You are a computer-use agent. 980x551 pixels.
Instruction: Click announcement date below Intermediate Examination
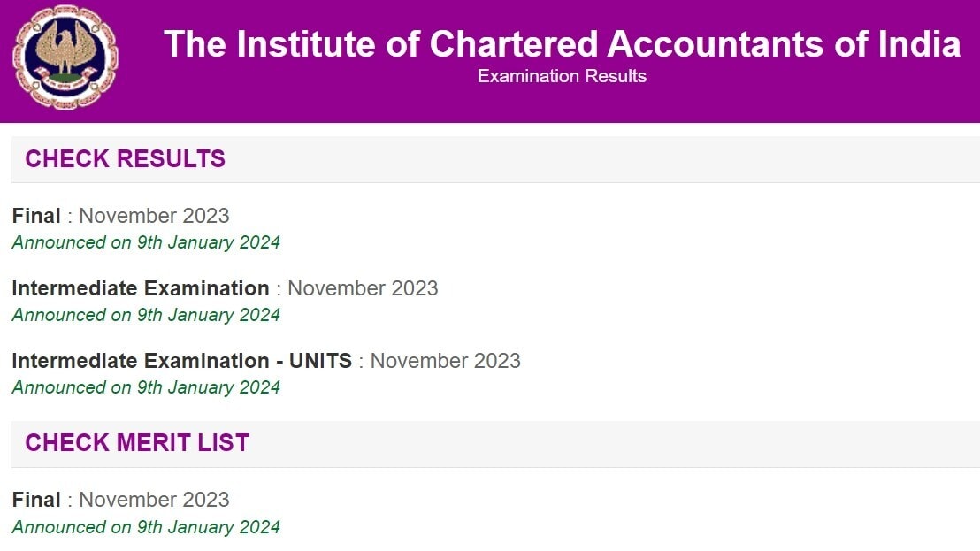pos(146,315)
